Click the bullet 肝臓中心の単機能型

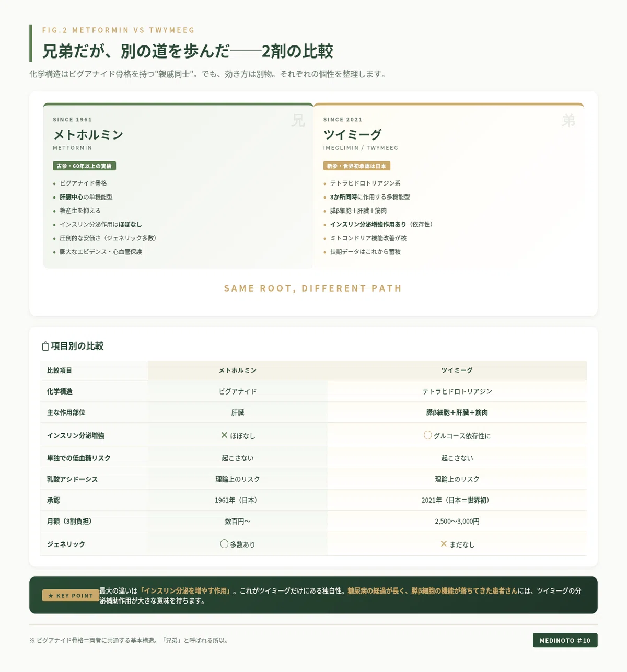point(86,197)
